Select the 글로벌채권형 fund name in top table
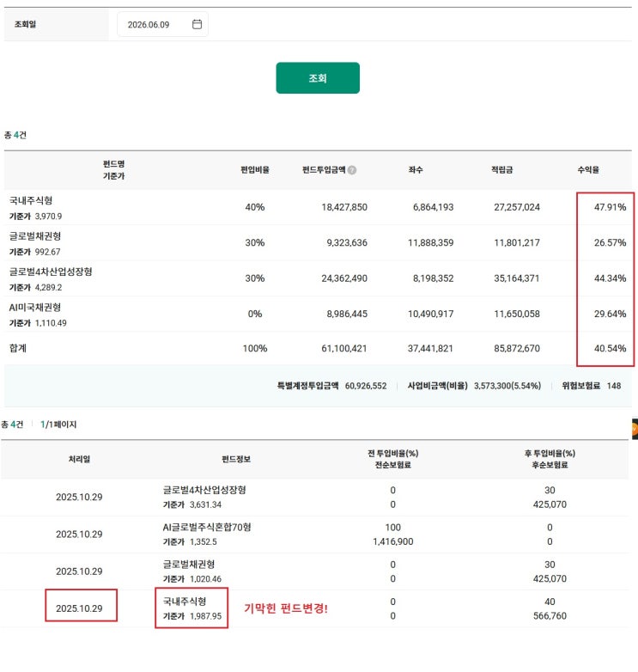The height and width of the screenshot is (672, 638). pos(35,236)
